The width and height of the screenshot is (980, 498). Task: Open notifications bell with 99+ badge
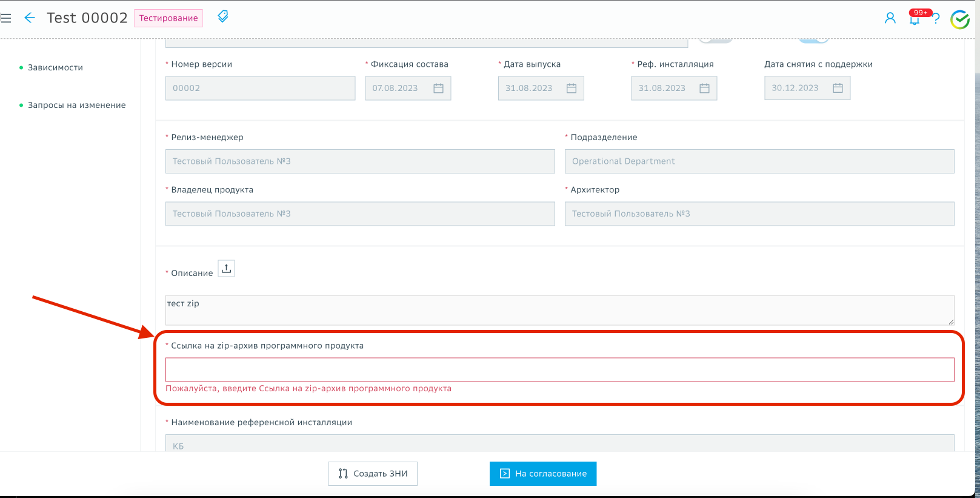click(915, 19)
